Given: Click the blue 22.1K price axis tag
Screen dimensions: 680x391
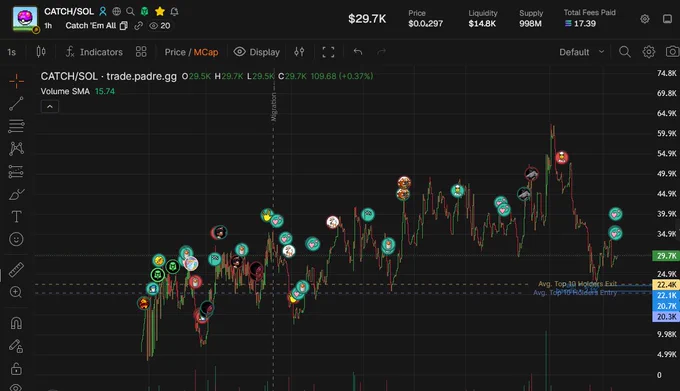Looking at the screenshot, I should click(666, 295).
